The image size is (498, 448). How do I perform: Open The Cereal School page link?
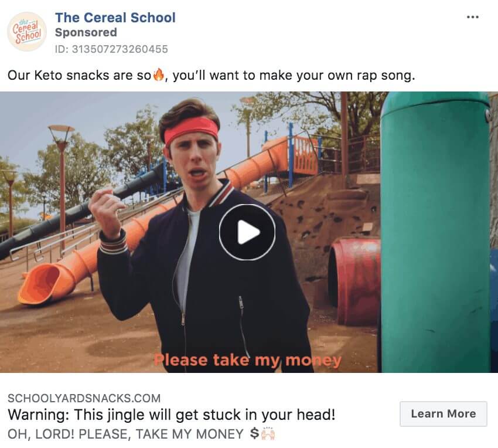(115, 17)
